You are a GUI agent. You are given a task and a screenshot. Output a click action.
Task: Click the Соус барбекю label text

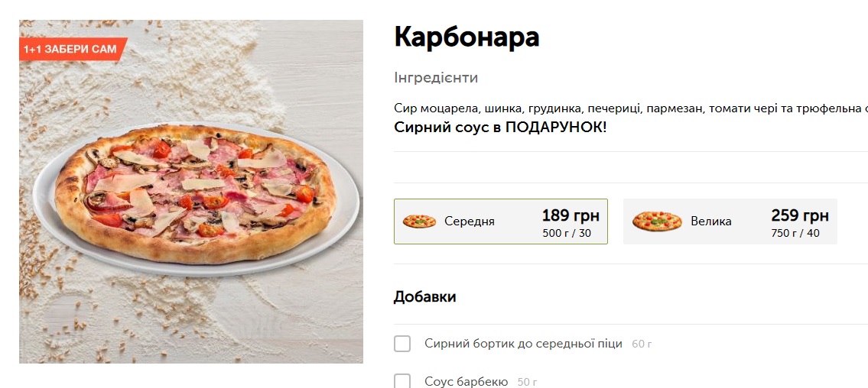(467, 381)
